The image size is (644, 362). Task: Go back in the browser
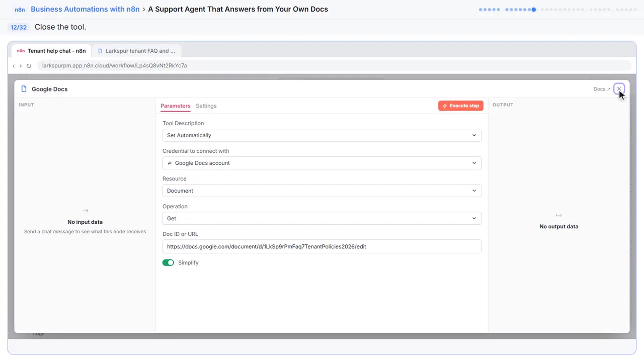click(14, 66)
